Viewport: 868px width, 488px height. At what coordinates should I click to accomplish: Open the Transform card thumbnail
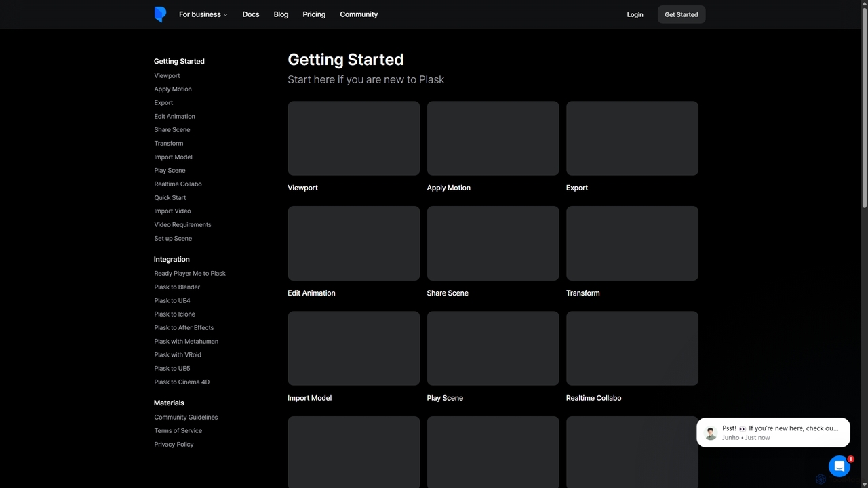click(632, 243)
